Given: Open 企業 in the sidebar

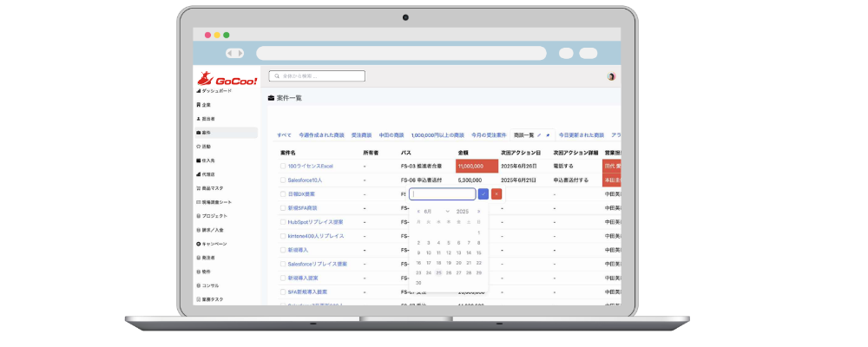Looking at the screenshot, I should 204,105.
